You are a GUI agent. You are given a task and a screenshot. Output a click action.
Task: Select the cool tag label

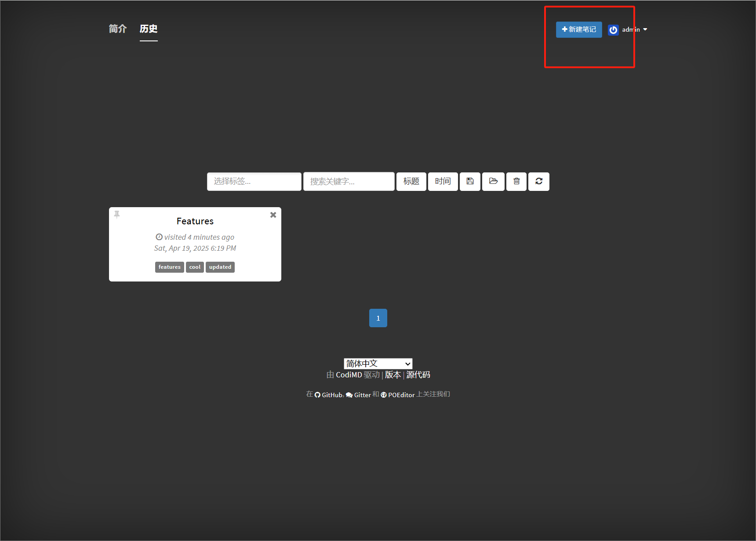pos(195,267)
